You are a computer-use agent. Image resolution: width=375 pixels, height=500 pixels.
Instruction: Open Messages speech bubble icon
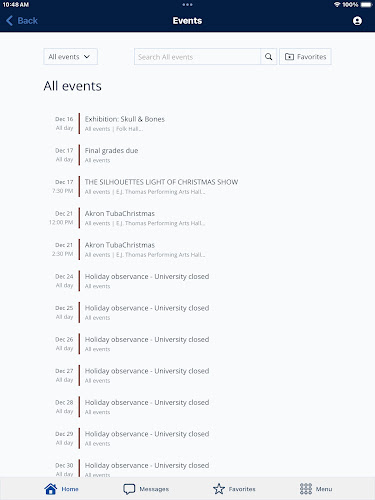pos(129,489)
